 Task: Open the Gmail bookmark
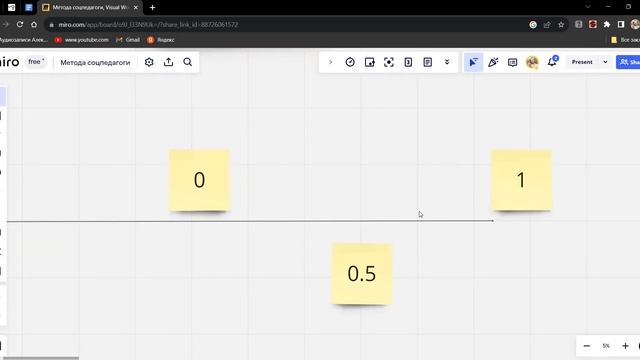[128, 40]
